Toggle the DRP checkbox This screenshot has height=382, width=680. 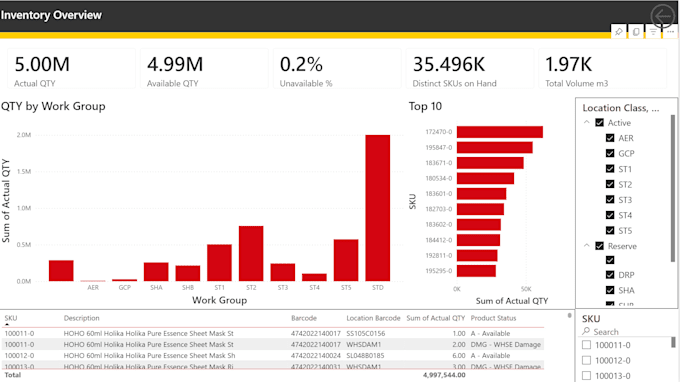point(610,275)
